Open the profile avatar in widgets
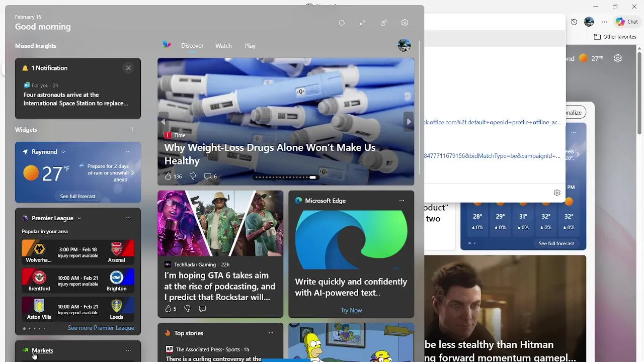This screenshot has width=644, height=362. click(x=404, y=45)
